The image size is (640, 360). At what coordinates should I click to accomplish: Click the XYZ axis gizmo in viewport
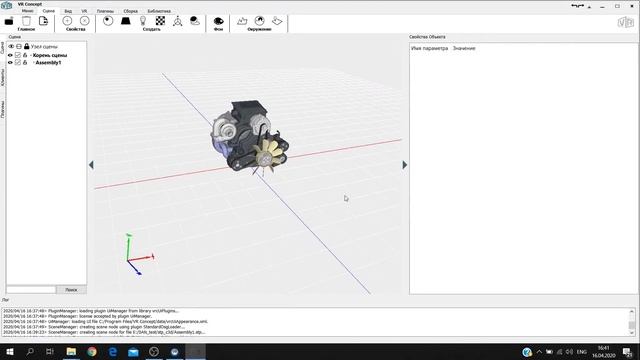[139, 255]
